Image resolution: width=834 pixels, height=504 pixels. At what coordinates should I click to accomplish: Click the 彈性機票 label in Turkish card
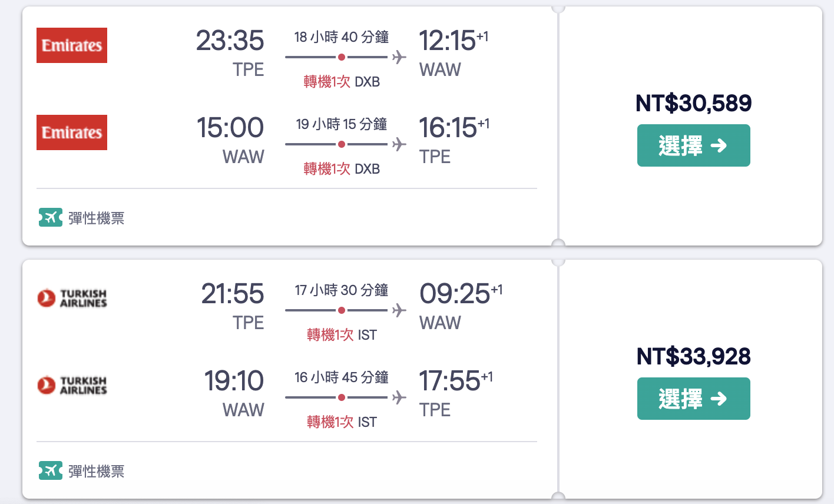pyautogui.click(x=97, y=472)
